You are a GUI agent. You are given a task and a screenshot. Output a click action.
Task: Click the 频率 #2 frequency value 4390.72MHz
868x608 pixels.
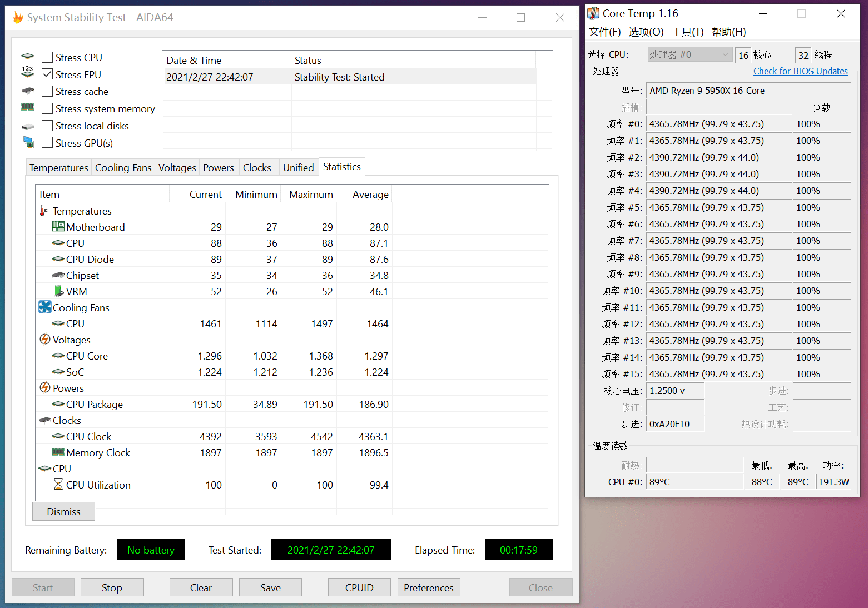point(719,157)
